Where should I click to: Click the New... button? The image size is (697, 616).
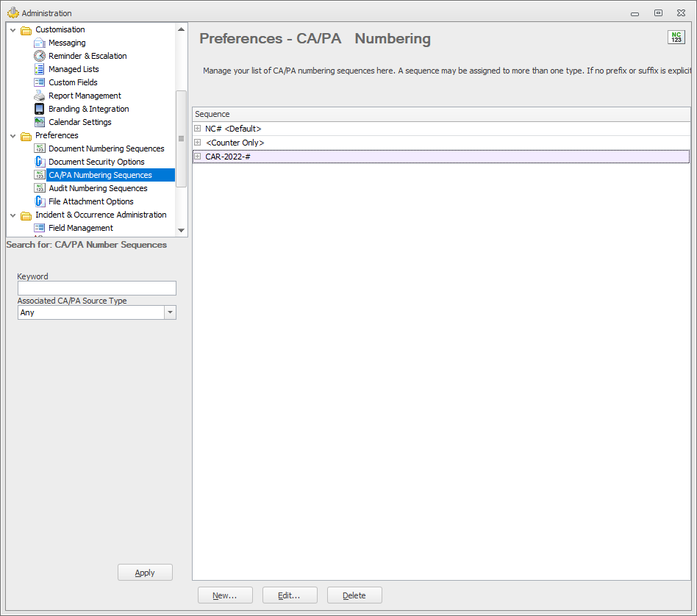pyautogui.click(x=225, y=595)
